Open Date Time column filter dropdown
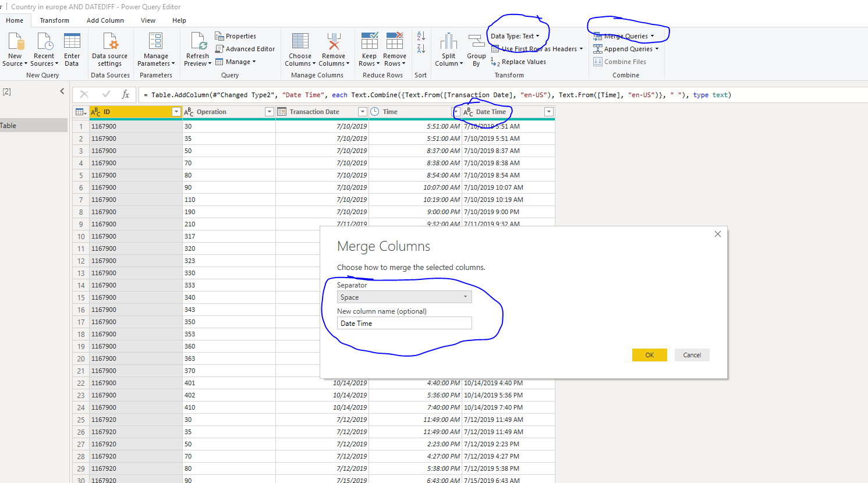Screen dimensions: 868x483 click(548, 112)
